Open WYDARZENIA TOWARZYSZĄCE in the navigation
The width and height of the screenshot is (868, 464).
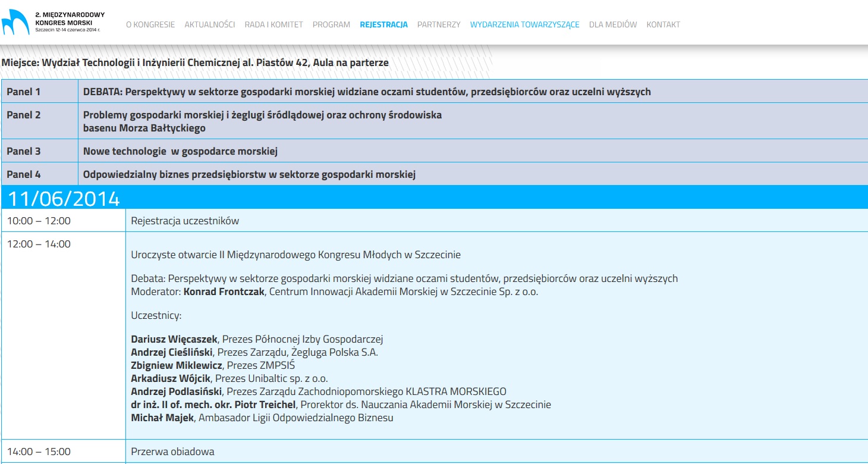pyautogui.click(x=525, y=24)
